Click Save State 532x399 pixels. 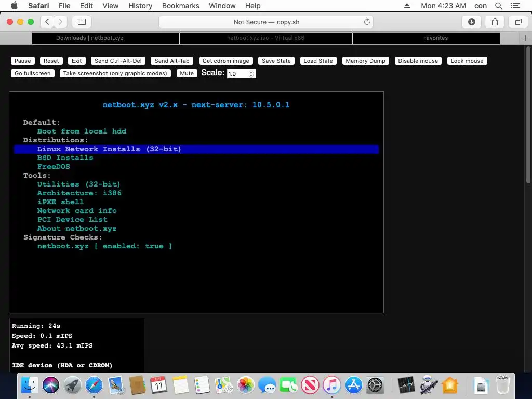tap(276, 61)
